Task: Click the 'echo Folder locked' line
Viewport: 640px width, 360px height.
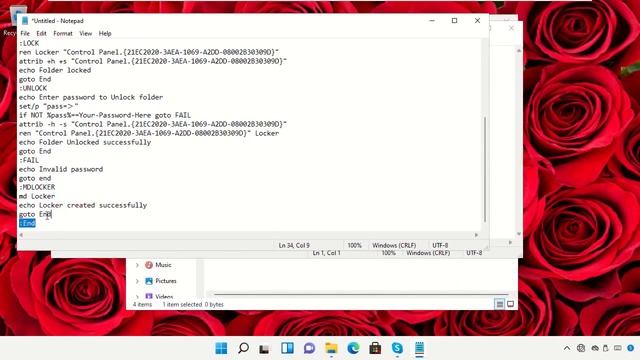Action: (x=55, y=70)
